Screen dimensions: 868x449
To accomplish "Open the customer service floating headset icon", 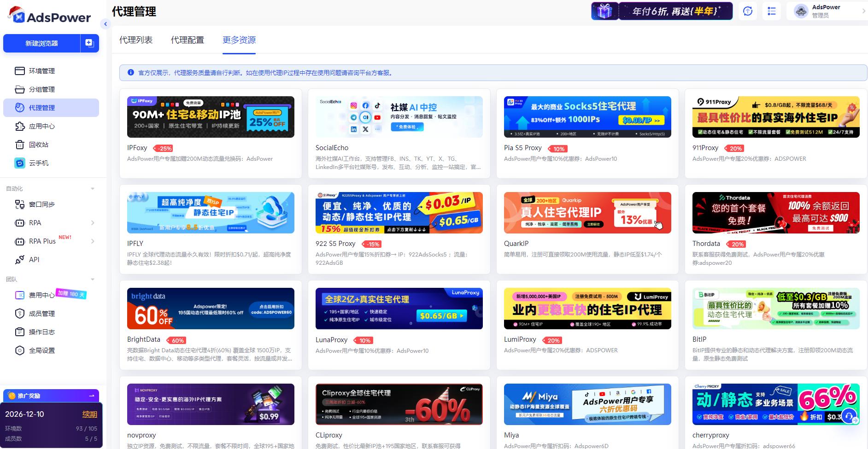I will tap(849, 415).
